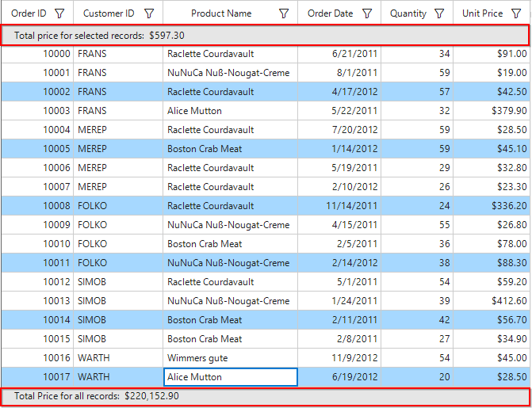Select order ID cell 10009

(x=37, y=225)
